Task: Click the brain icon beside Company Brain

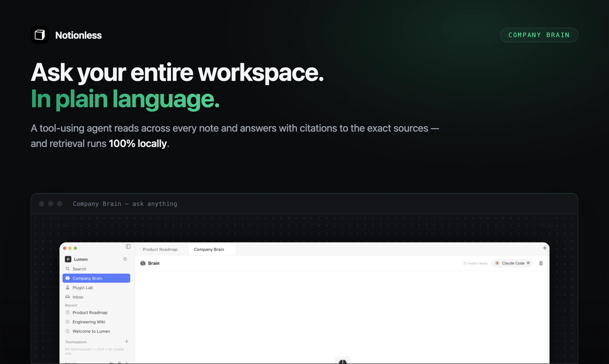Action: (x=67, y=278)
